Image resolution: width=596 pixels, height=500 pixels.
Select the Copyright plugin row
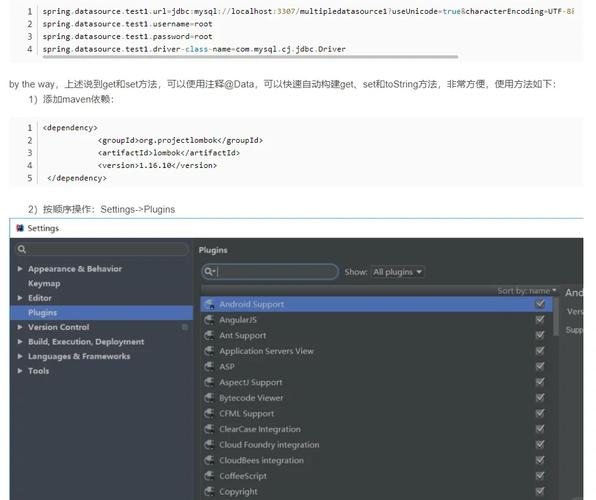tap(376, 491)
